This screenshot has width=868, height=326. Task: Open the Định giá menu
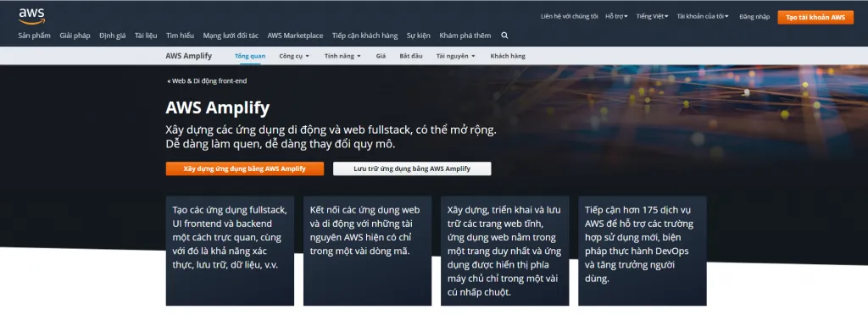[x=113, y=36]
